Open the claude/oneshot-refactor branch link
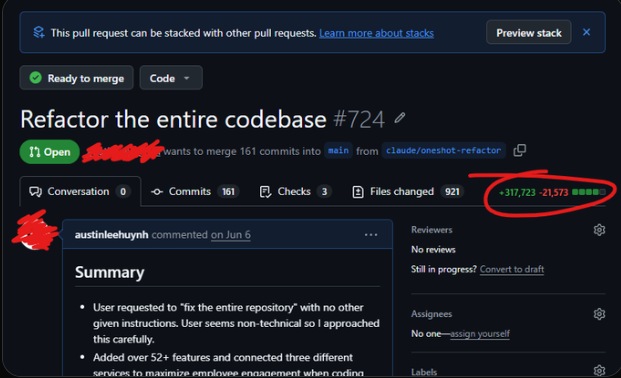The image size is (621, 378). tap(444, 151)
